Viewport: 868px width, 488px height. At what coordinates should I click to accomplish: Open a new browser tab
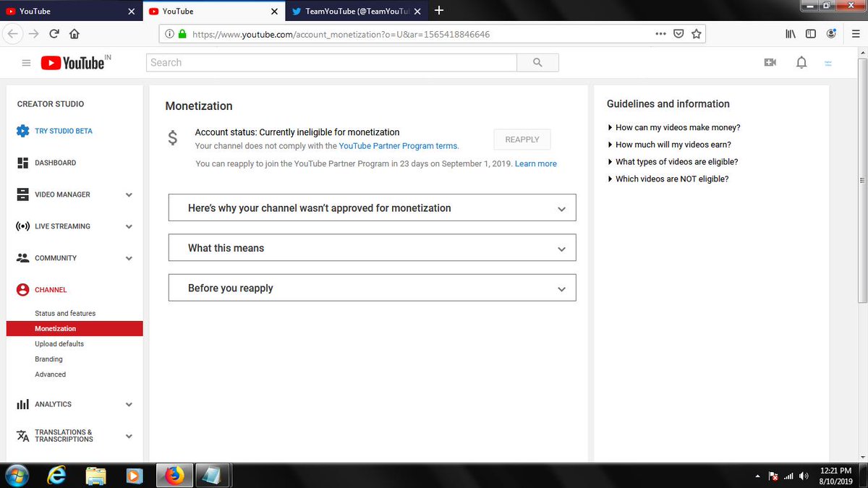(x=439, y=11)
